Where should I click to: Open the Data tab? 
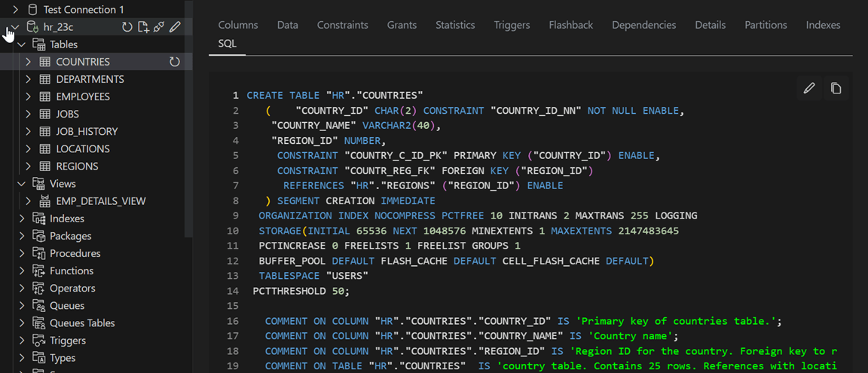pyautogui.click(x=287, y=25)
